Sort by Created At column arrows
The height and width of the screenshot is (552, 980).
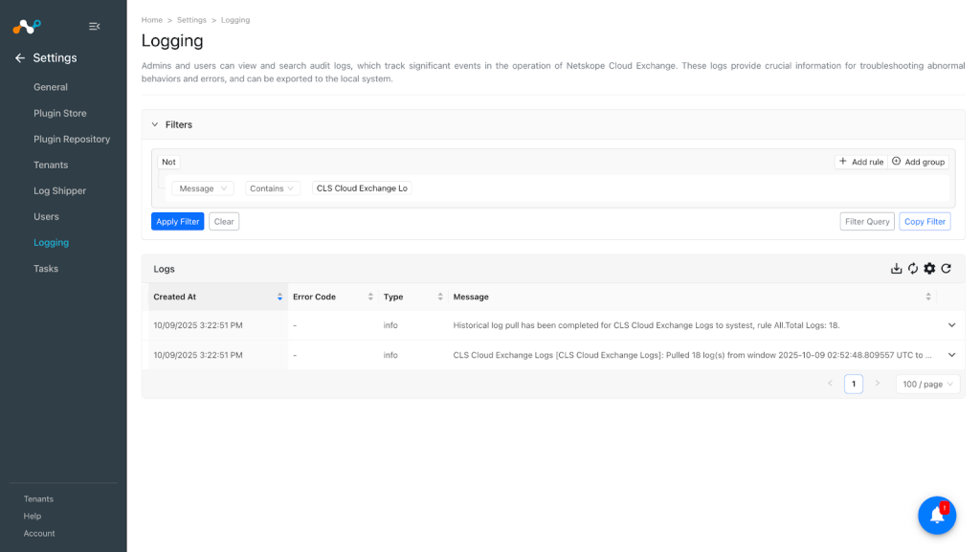point(279,298)
